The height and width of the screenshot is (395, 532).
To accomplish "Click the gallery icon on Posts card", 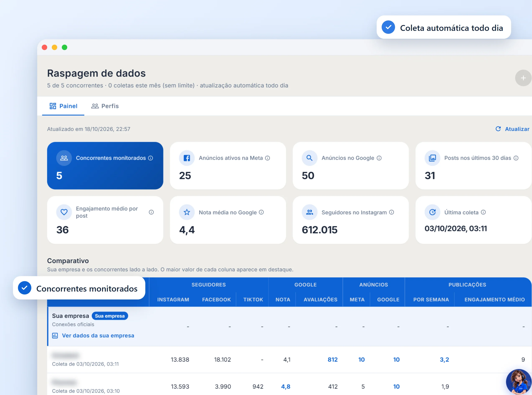I will click(x=432, y=158).
